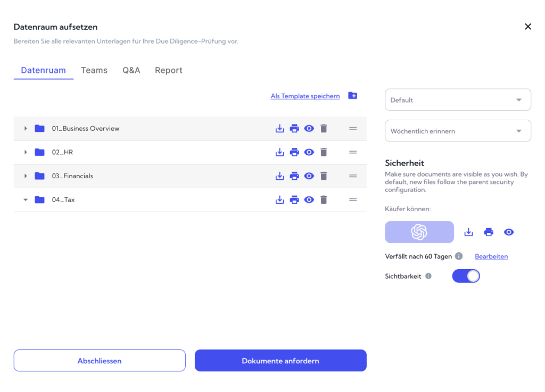Toggle visibility of 01_Business Overview folder
Viewport: 545px width, 392px height.
(x=309, y=129)
